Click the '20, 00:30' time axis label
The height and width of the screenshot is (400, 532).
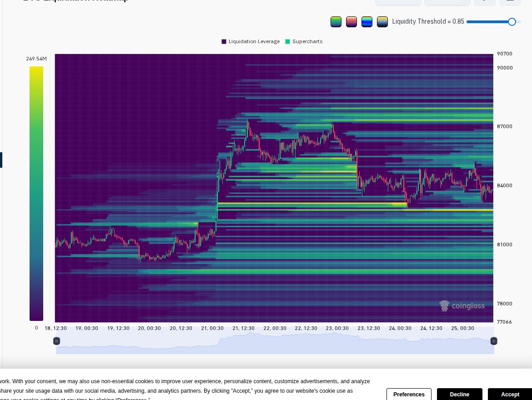tap(149, 328)
